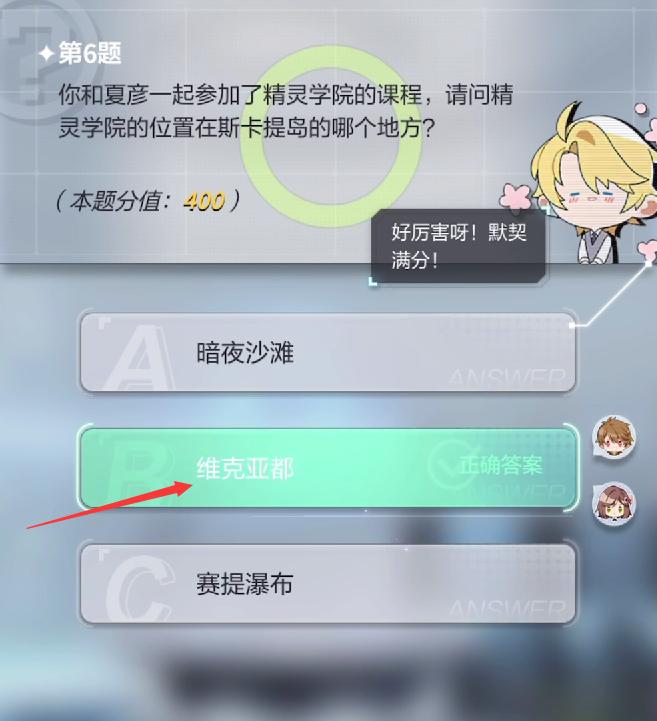This screenshot has height=721, width=657.
Task: Select answer B 维克亚都
Action: point(327,468)
